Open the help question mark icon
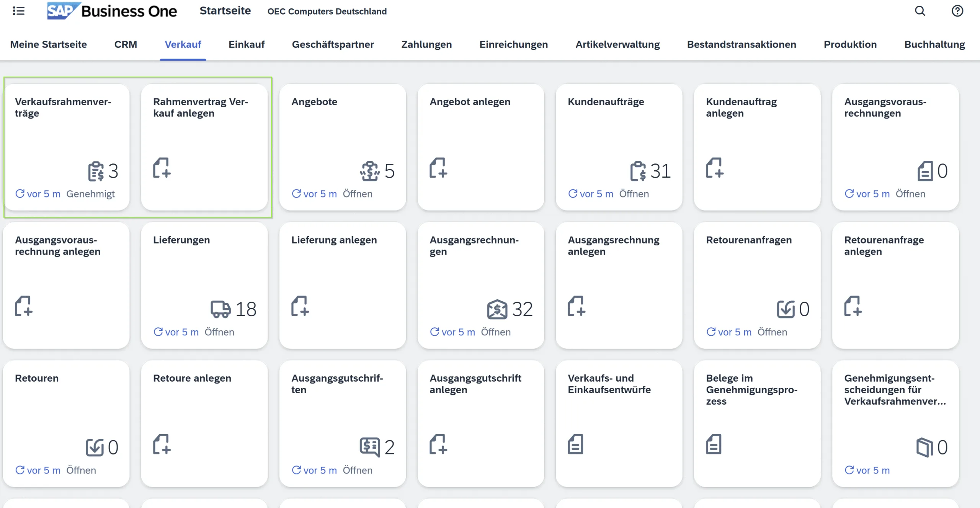Image resolution: width=980 pixels, height=508 pixels. pyautogui.click(x=957, y=11)
